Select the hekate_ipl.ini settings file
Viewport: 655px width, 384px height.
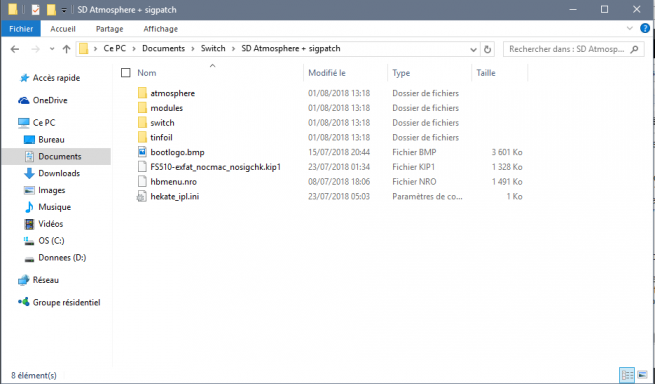click(174, 196)
